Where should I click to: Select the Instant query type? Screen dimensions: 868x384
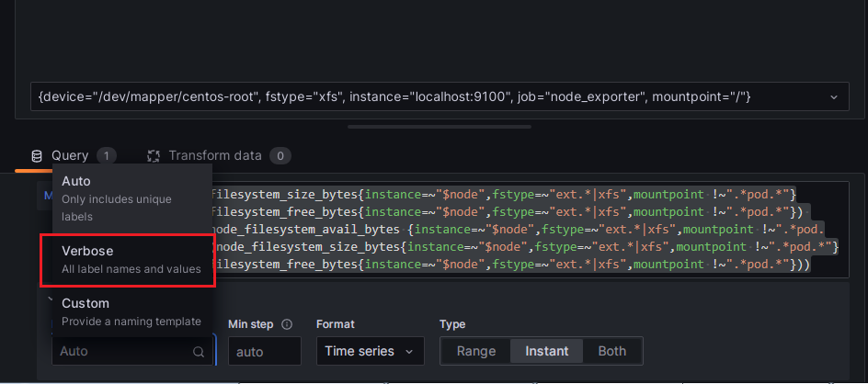coord(547,351)
